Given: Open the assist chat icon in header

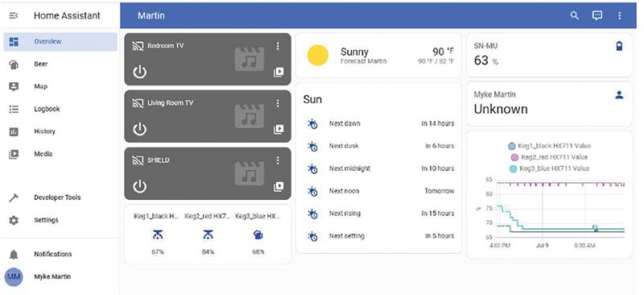Looking at the screenshot, I should 597,15.
